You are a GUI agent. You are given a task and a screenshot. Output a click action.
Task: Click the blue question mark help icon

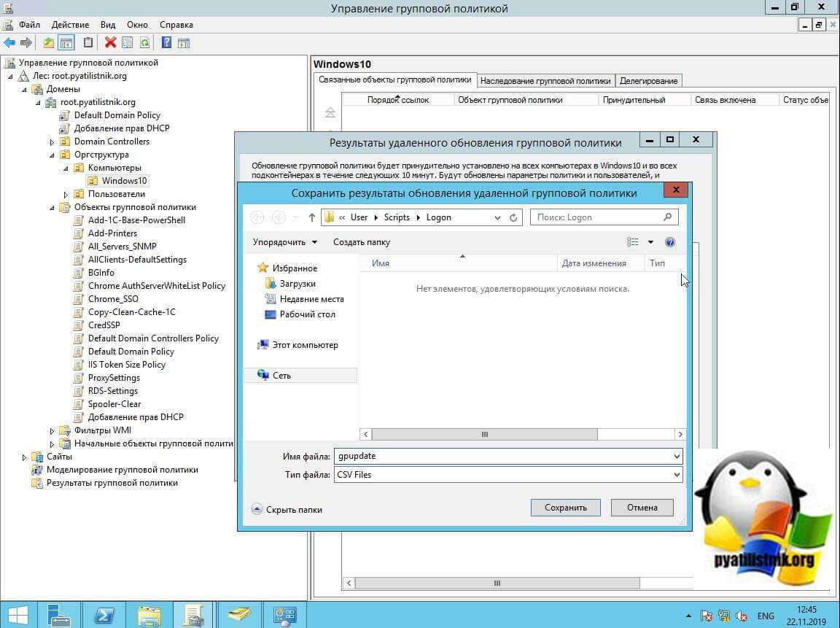pyautogui.click(x=166, y=43)
